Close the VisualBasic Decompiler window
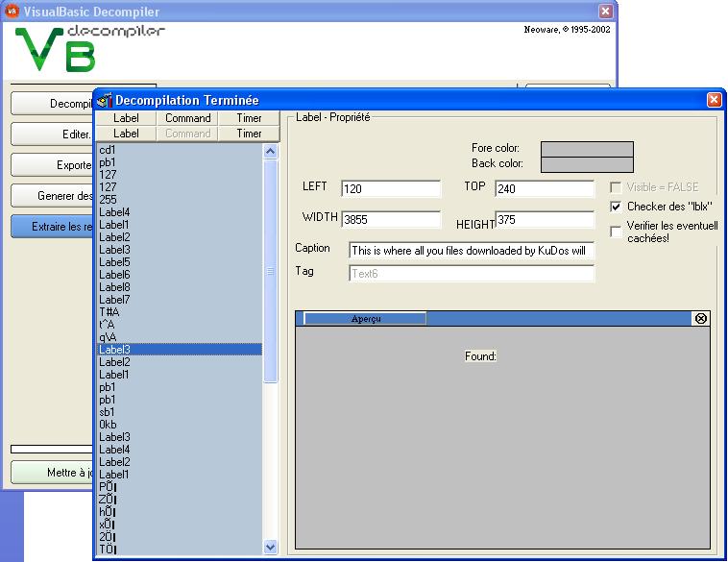728x562 pixels. [605, 12]
